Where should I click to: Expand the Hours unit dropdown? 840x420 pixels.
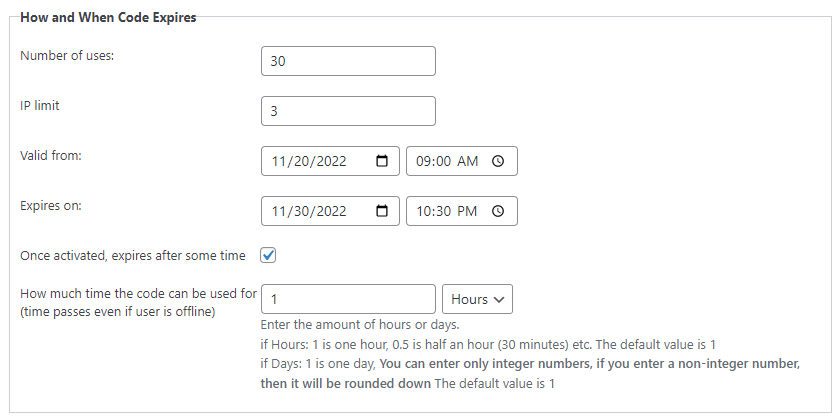476,299
